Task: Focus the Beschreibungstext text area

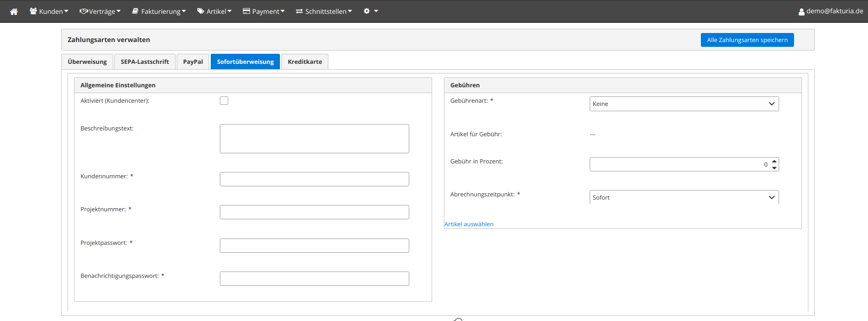Action: [x=314, y=139]
